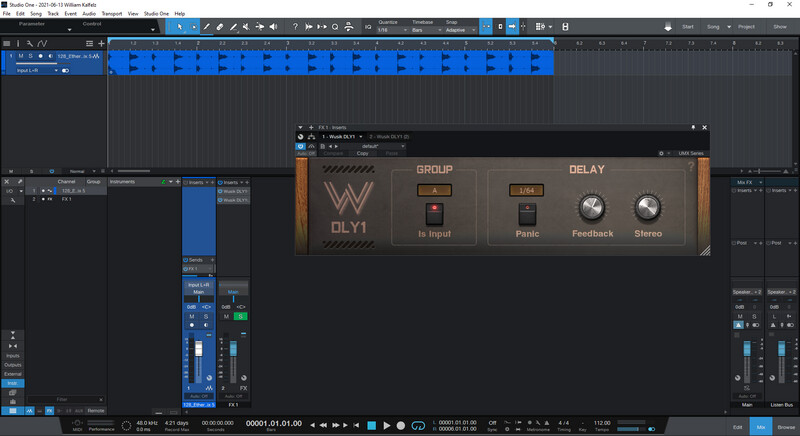
Task: Open the Transport menu
Action: click(x=112, y=14)
